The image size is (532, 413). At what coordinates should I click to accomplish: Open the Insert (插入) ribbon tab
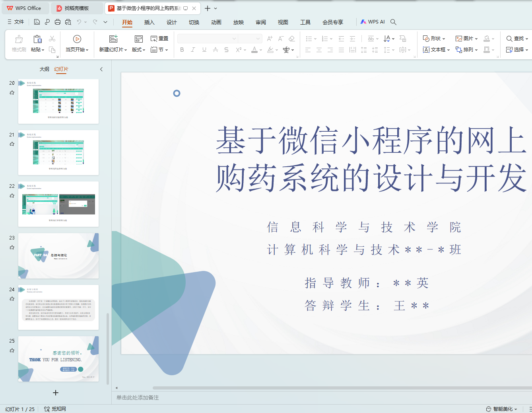click(149, 22)
